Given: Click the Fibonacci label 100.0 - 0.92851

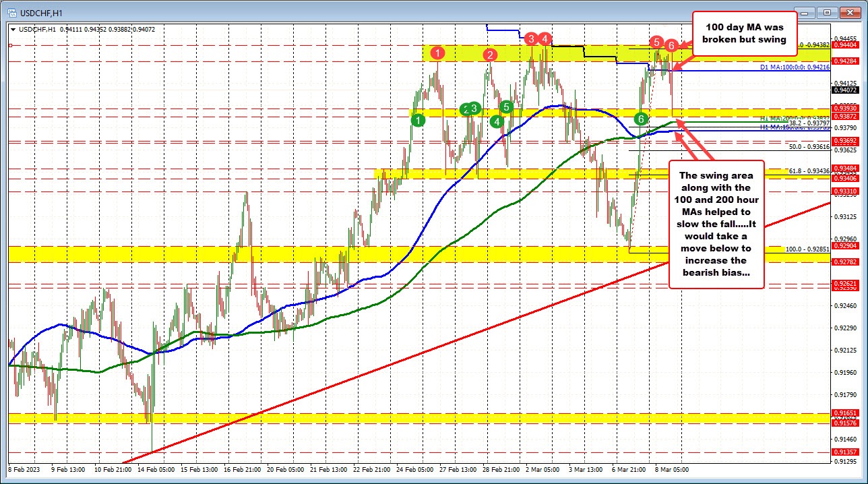Looking at the screenshot, I should coord(807,249).
